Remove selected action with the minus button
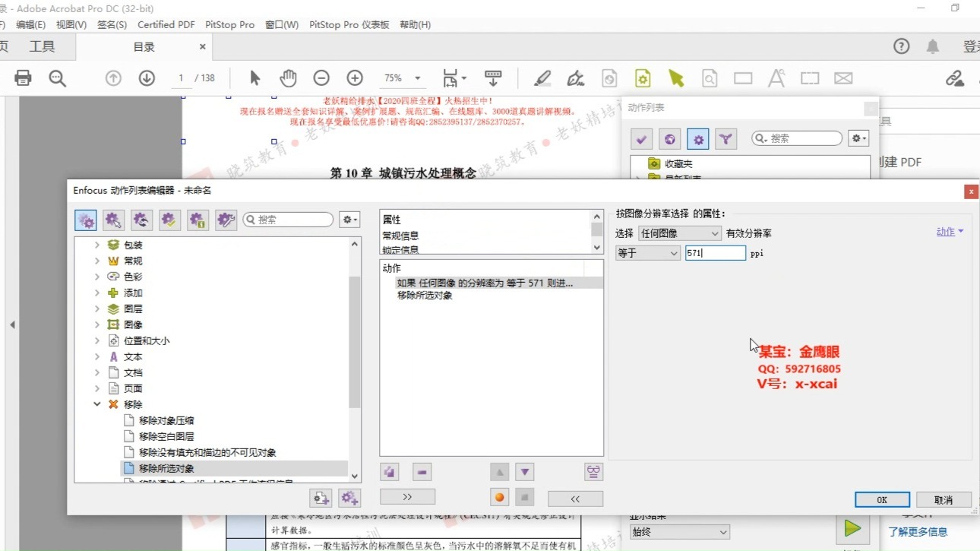The image size is (980, 551). click(x=422, y=472)
